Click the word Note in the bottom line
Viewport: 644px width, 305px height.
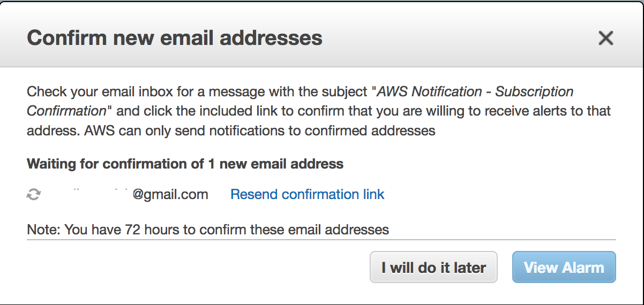(43, 230)
